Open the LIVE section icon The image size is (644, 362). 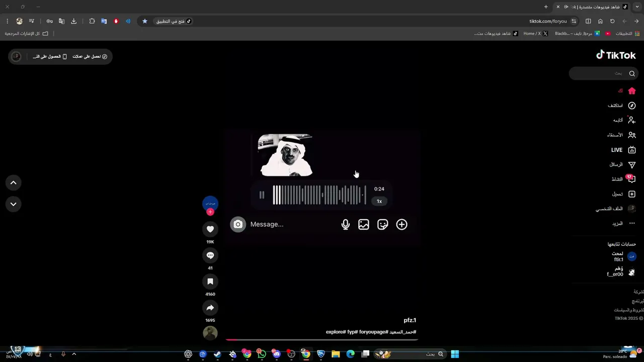[632, 150]
